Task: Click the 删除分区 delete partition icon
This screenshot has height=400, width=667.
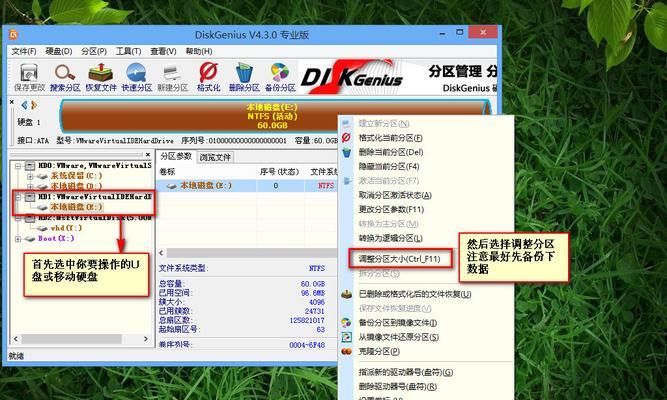Action: pyautogui.click(x=244, y=77)
